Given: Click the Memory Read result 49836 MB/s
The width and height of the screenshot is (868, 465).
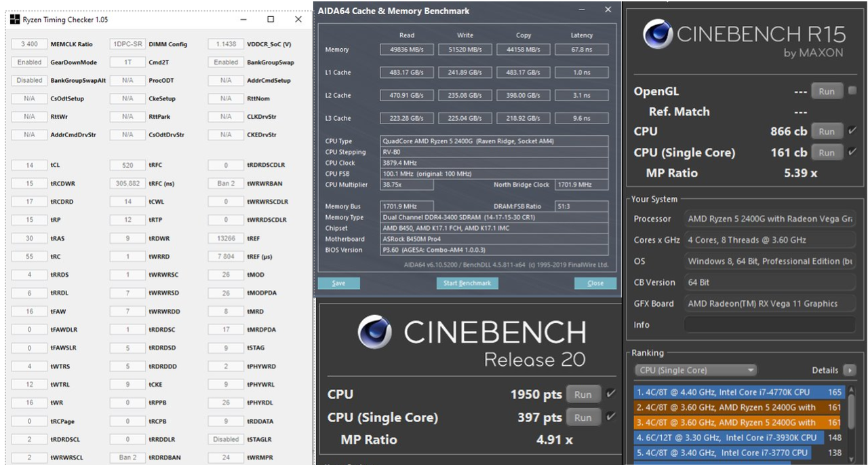Looking at the screenshot, I should click(x=407, y=50).
